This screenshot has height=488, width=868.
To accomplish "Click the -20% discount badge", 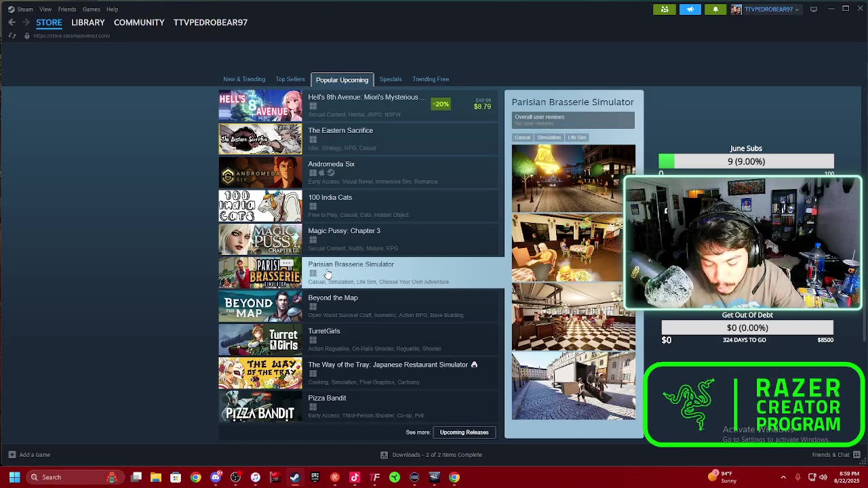I will point(441,104).
